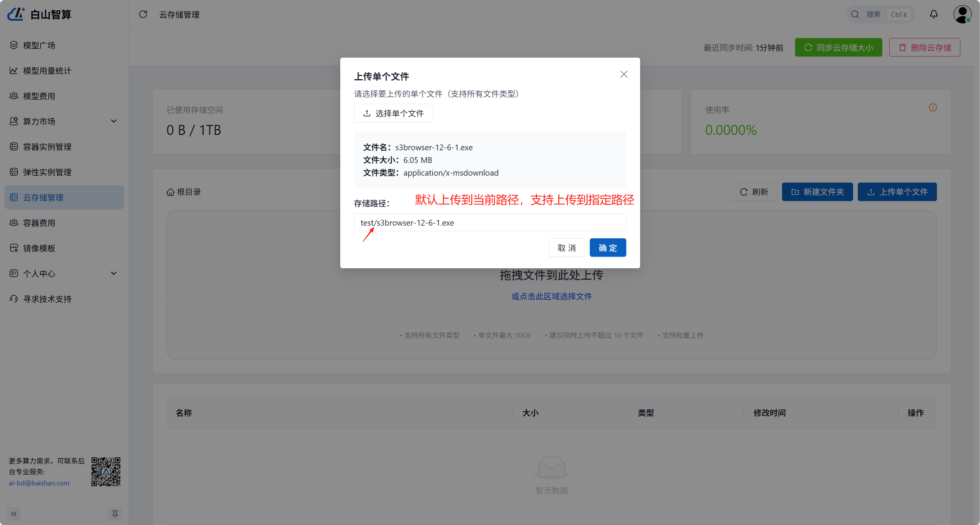Click the folder icon on 新建文件夹
980x525 pixels.
[x=795, y=192]
